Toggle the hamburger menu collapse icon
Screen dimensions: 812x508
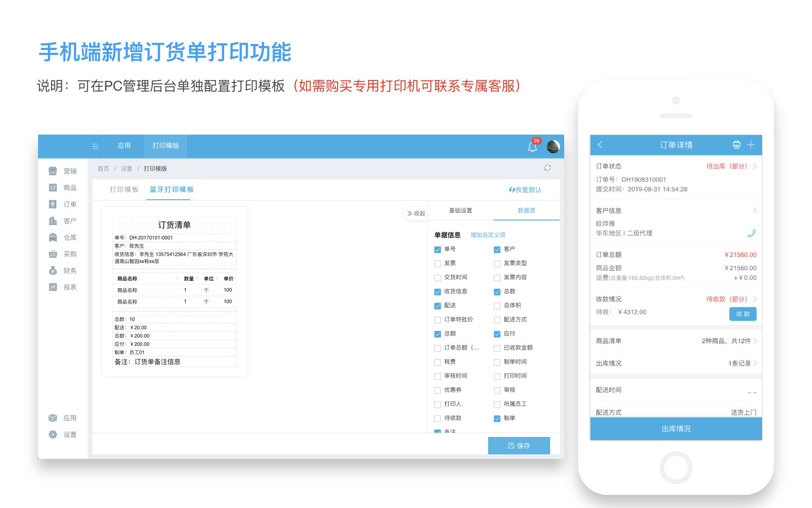click(x=96, y=146)
